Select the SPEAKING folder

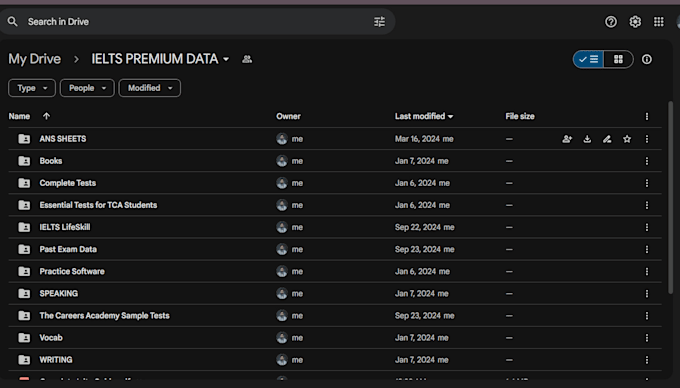click(59, 293)
